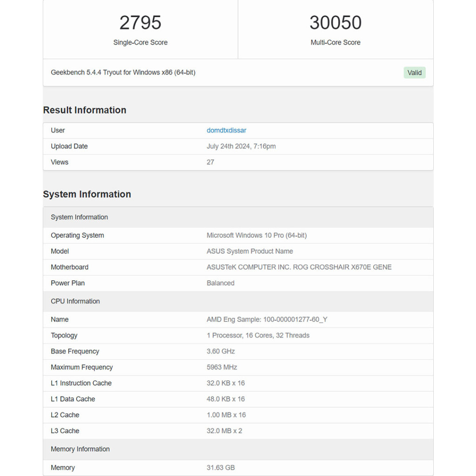Click the Single-Core Score label
The height and width of the screenshot is (476, 476).
[140, 42]
